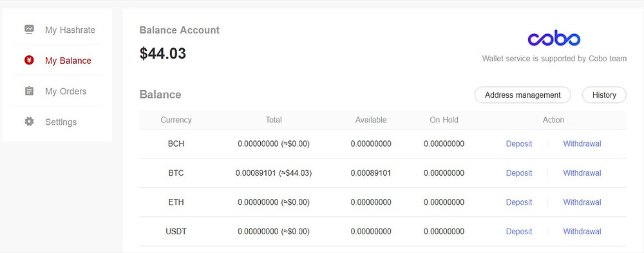Image resolution: width=644 pixels, height=253 pixels.
Task: Click the BTC currency cell
Action: pos(176,173)
